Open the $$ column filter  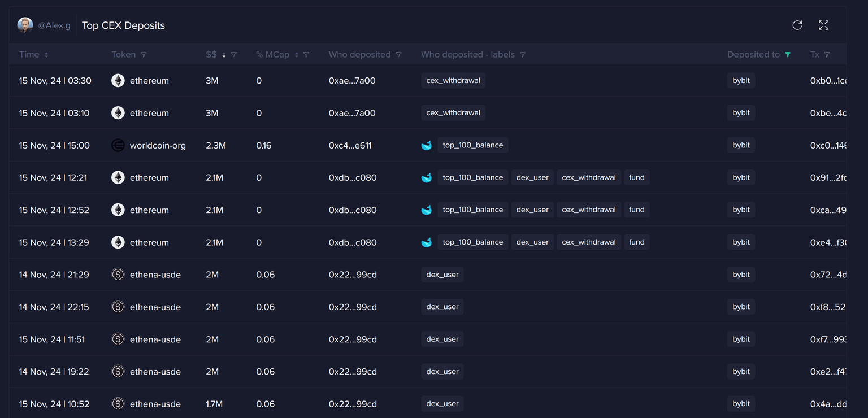click(233, 55)
